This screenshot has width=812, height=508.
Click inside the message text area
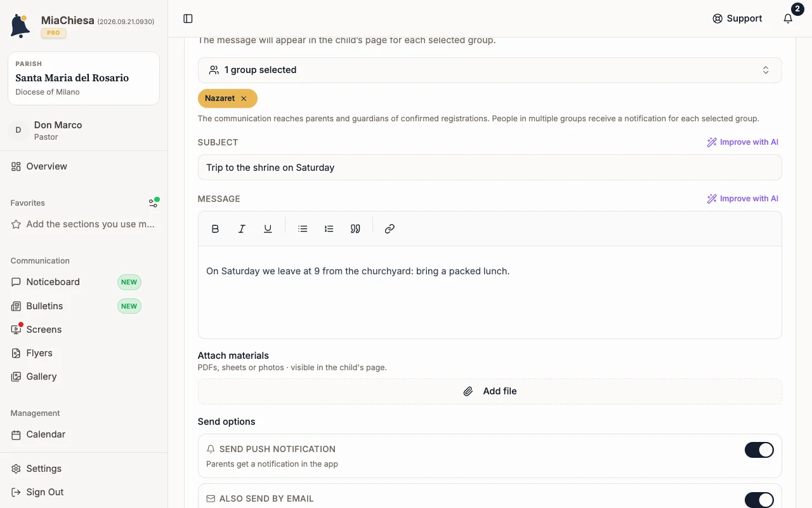click(x=490, y=292)
